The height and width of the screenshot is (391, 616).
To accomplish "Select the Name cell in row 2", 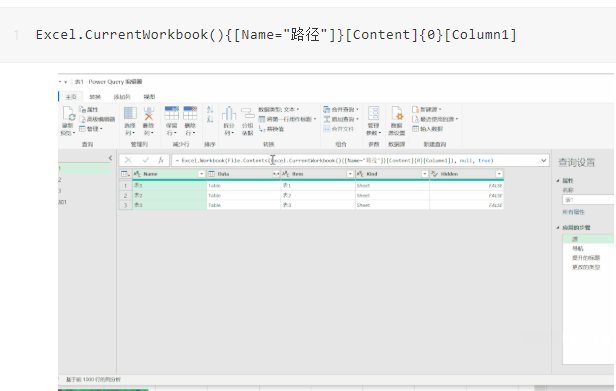I will [x=169, y=195].
